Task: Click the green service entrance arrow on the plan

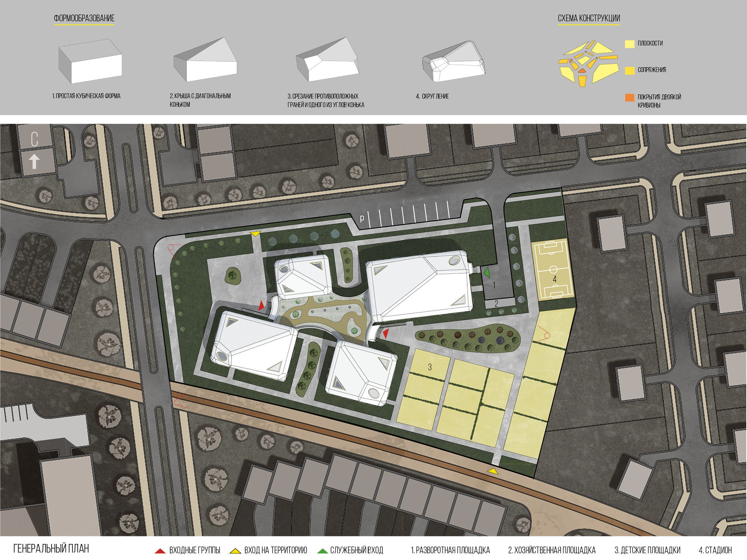Action: click(487, 272)
